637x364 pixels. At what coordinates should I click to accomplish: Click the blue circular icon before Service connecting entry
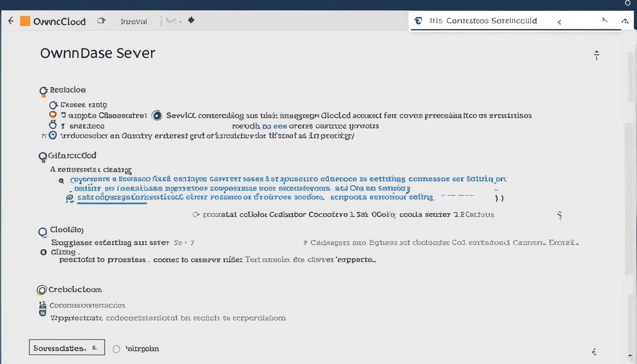[x=157, y=115]
